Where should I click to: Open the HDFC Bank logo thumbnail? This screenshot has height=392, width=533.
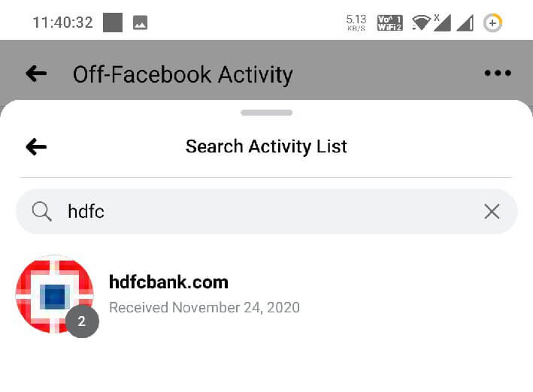[x=53, y=293]
